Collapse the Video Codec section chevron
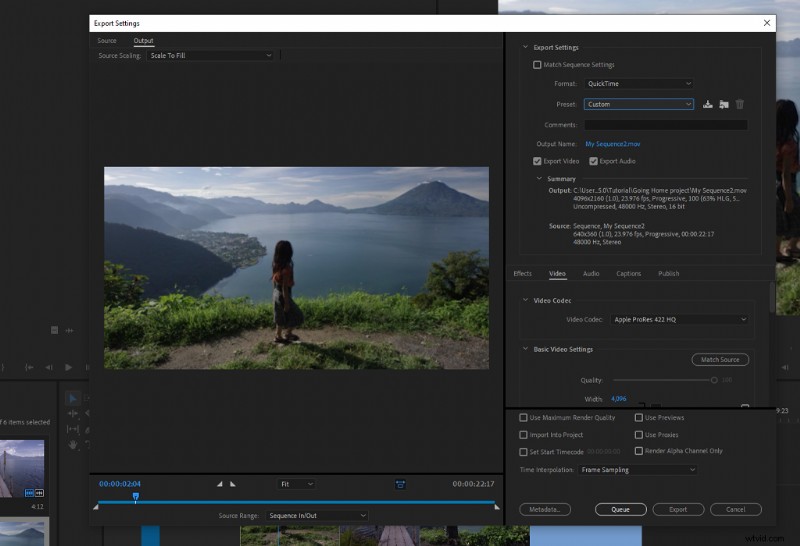This screenshot has height=546, width=800. coord(525,300)
